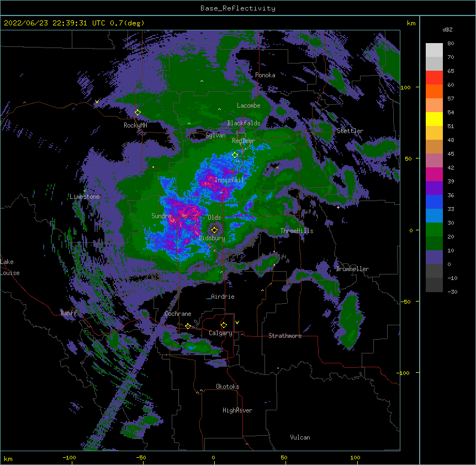Click the RedDeer city label
Screen dimensions: 476x465
coord(243,141)
